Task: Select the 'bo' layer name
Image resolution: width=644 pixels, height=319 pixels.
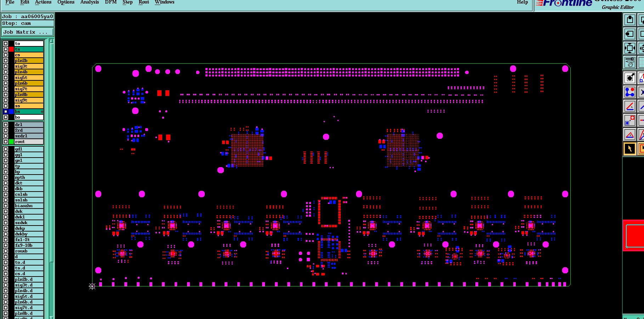Action: [x=29, y=117]
